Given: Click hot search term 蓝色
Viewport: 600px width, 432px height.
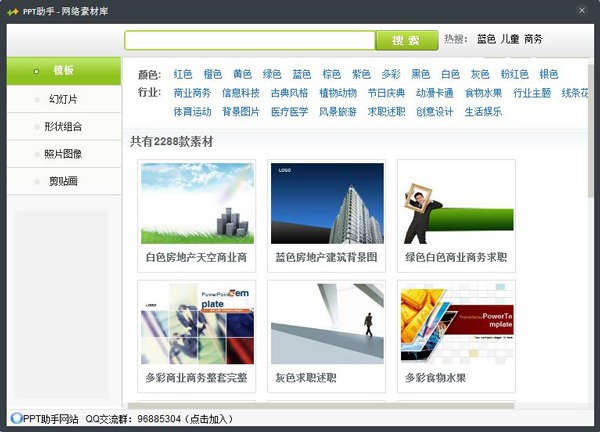Looking at the screenshot, I should 486,39.
